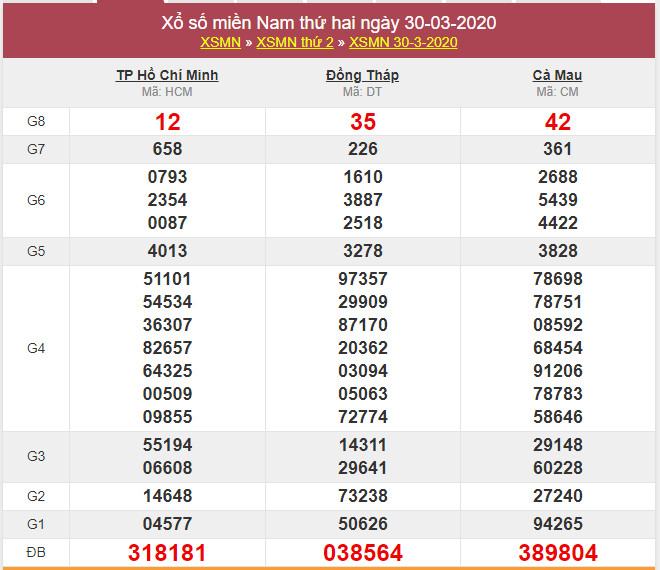Select G7 number 658

[x=168, y=149]
